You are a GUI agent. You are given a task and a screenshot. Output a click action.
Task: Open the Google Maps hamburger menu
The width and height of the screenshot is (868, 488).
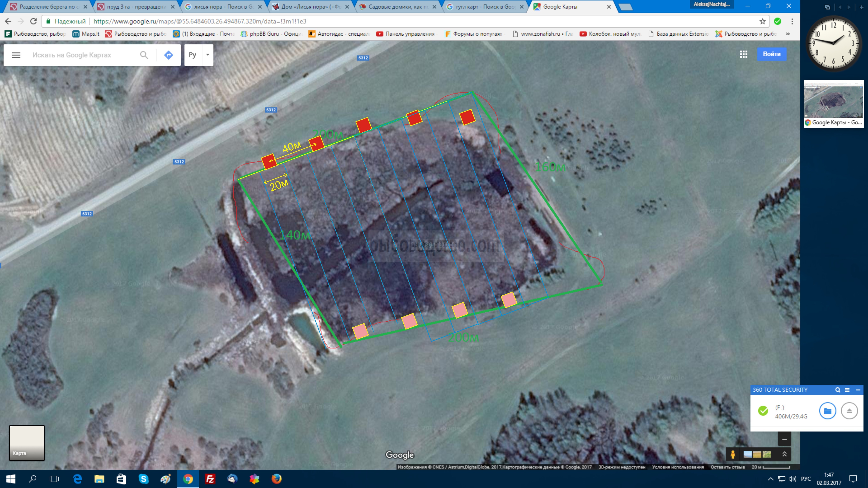(x=16, y=55)
